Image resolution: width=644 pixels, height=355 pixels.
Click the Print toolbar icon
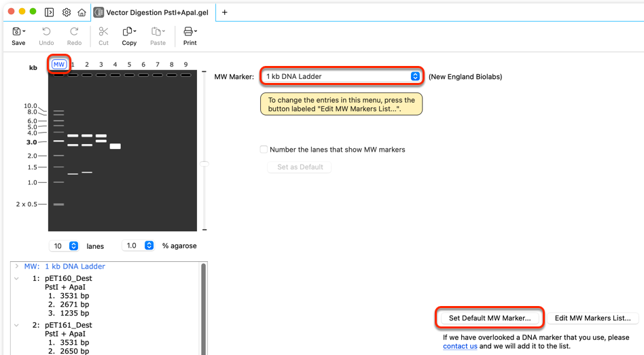point(188,32)
